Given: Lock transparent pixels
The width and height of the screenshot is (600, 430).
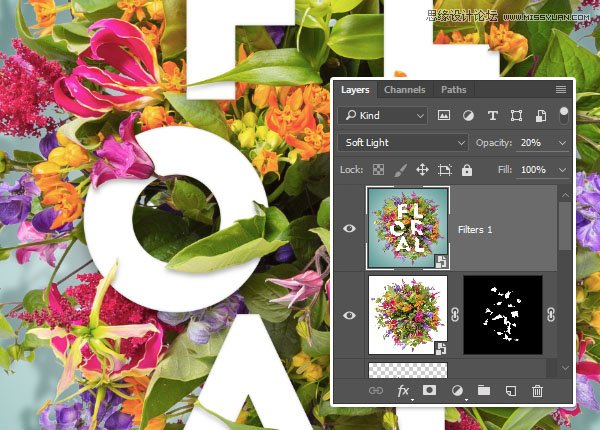Looking at the screenshot, I should point(378,169).
